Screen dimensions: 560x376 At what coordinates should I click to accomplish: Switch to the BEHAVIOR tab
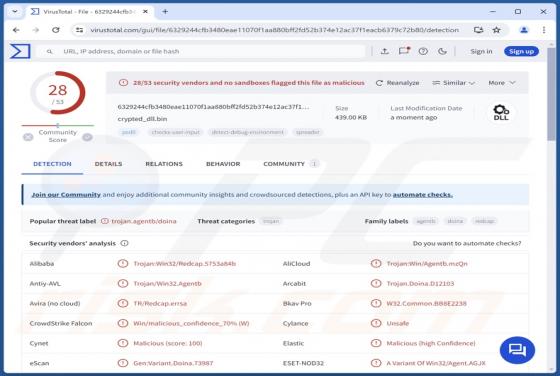[x=223, y=164]
